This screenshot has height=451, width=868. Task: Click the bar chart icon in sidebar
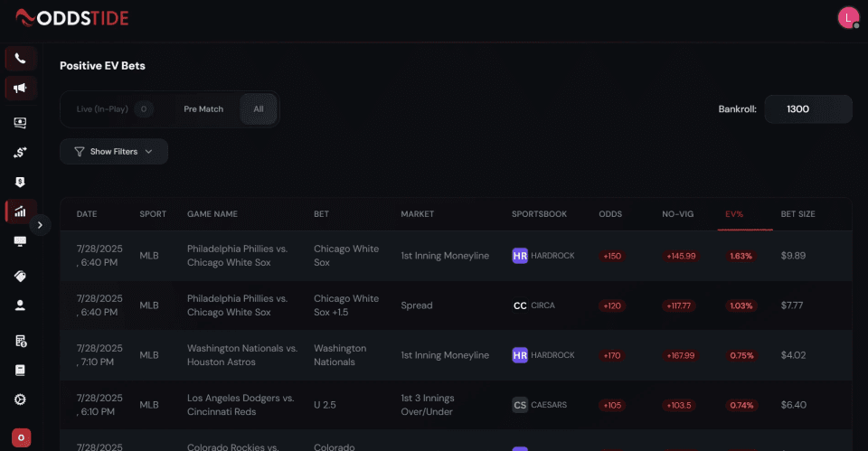[20, 211]
